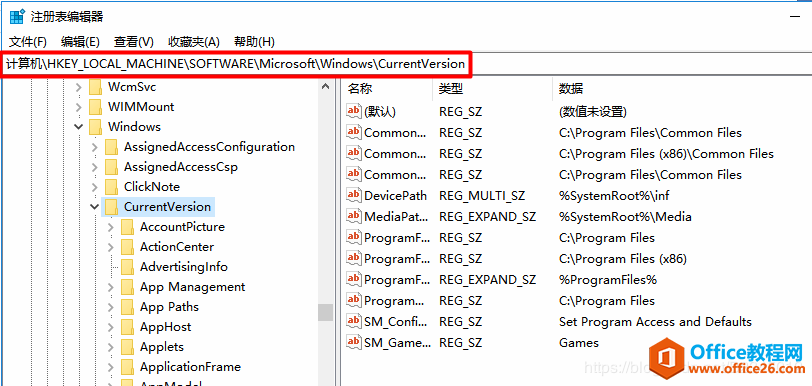The image size is (812, 386).
Task: Expand the App Management key
Action: 111,287
